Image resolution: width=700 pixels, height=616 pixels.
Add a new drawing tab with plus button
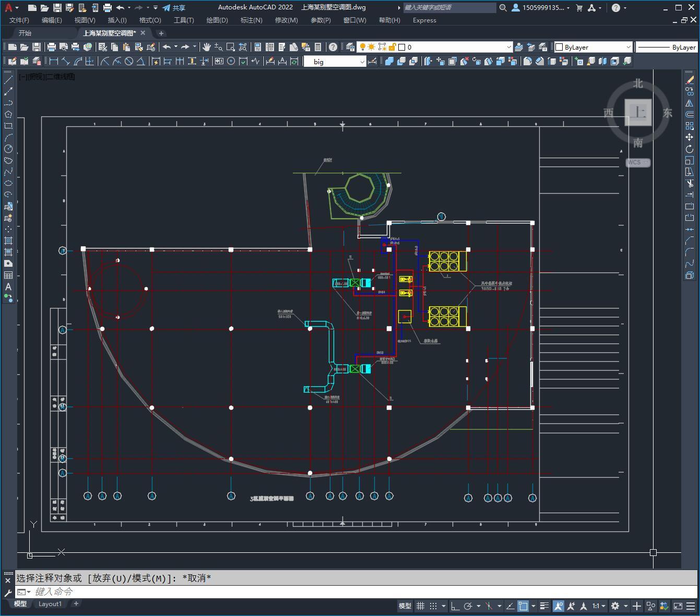pyautogui.click(x=161, y=33)
